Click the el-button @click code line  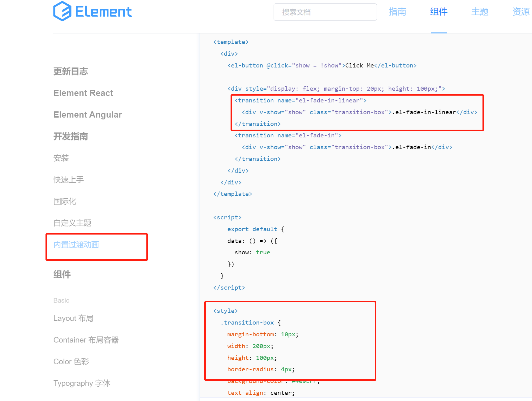322,66
